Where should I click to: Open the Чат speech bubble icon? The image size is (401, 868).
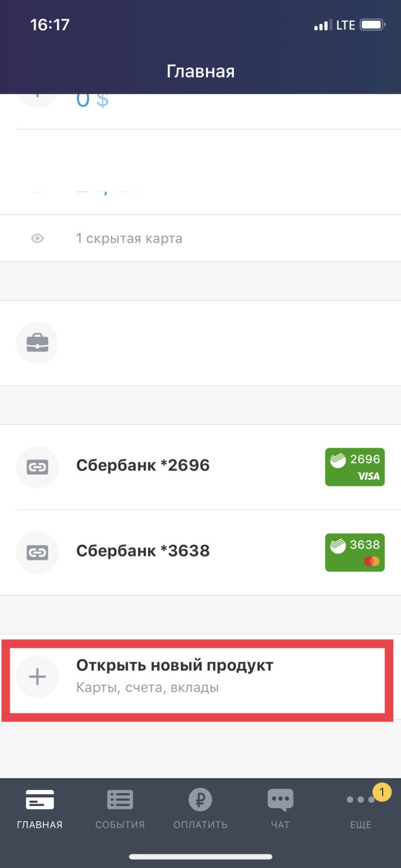[x=280, y=800]
